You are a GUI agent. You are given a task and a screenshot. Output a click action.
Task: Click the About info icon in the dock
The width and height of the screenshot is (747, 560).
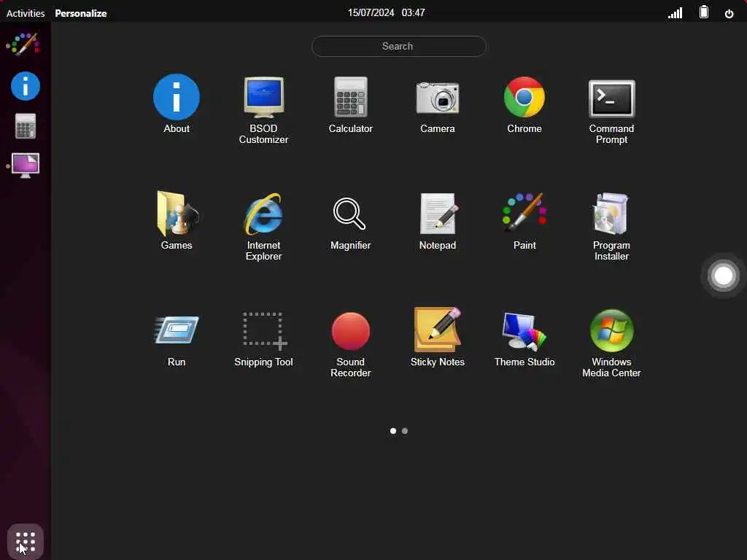pyautogui.click(x=26, y=86)
